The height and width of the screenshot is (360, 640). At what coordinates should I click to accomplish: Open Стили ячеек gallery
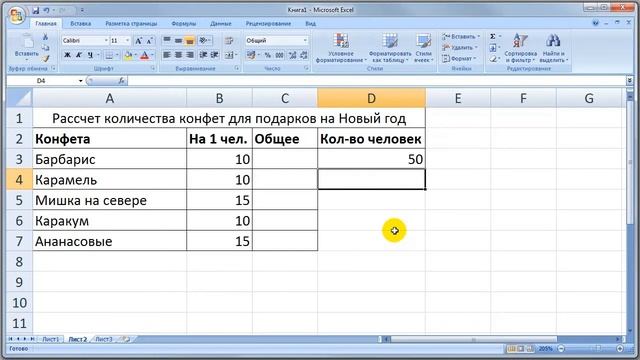pyautogui.click(x=424, y=48)
